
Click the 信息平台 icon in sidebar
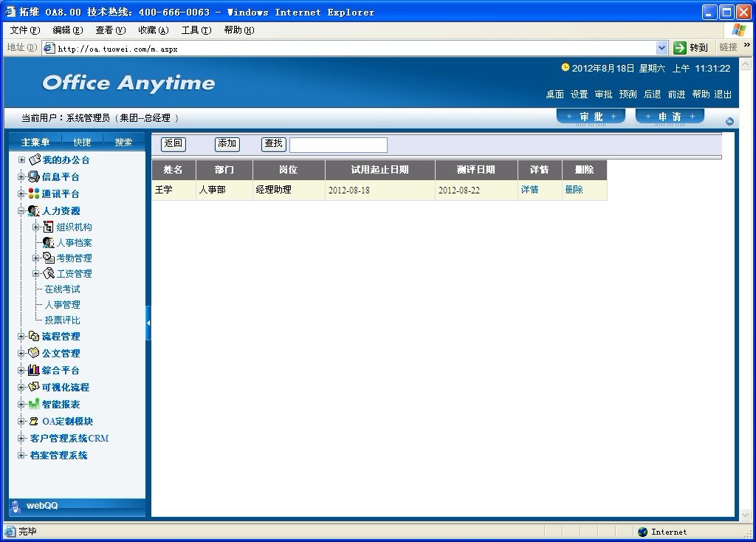click(34, 176)
